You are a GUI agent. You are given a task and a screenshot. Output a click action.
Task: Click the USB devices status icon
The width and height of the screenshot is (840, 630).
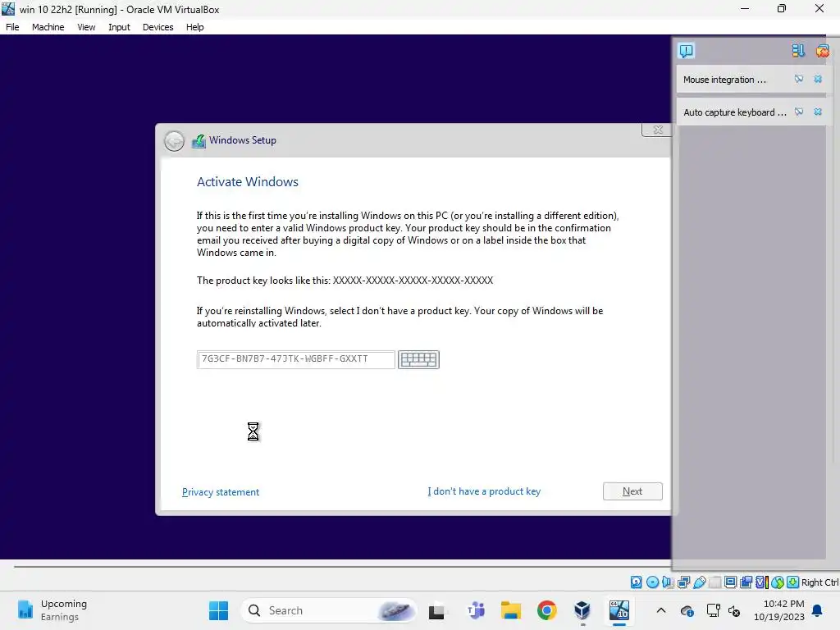tap(699, 582)
